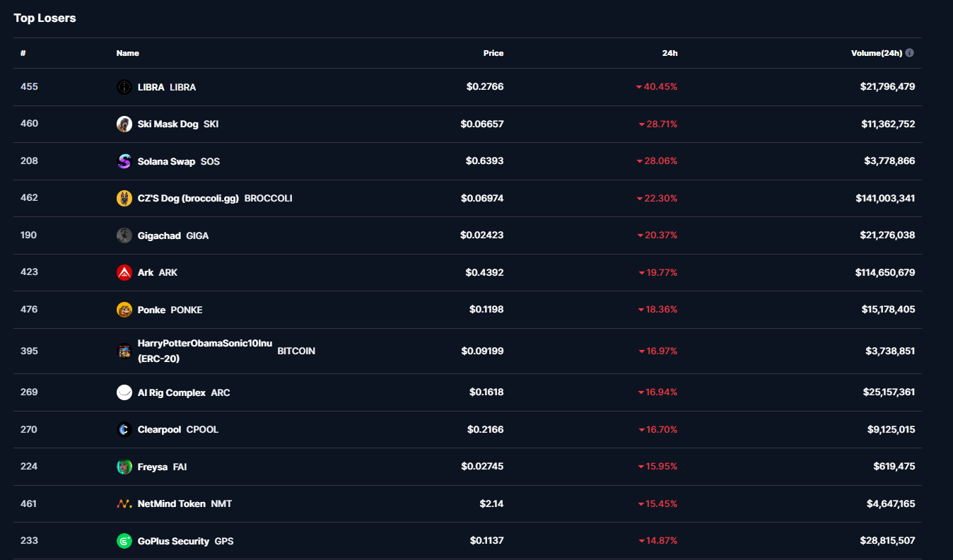The height and width of the screenshot is (560, 953).
Task: Open the AI Rig Complex coin page
Action: coord(171,392)
